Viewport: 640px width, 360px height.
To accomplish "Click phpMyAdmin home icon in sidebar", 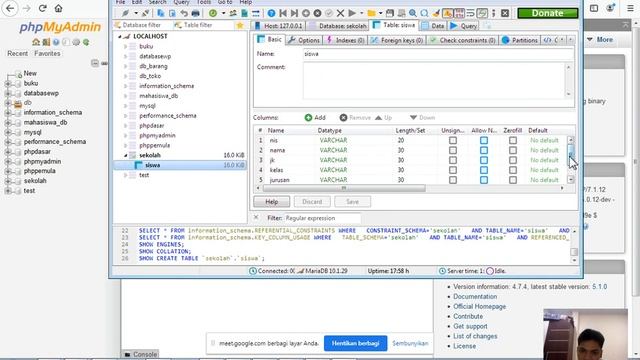I will click(36, 42).
